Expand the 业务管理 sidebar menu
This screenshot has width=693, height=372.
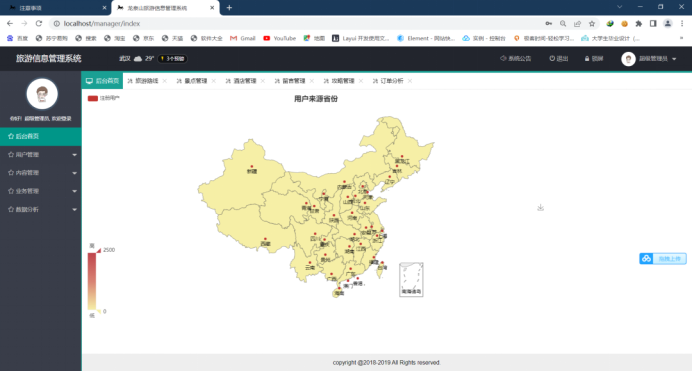click(41, 191)
